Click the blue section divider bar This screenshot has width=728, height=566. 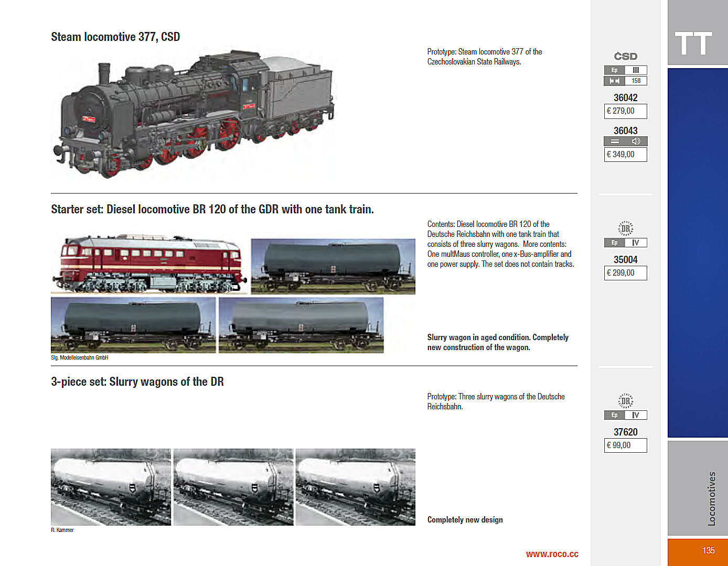[697, 253]
